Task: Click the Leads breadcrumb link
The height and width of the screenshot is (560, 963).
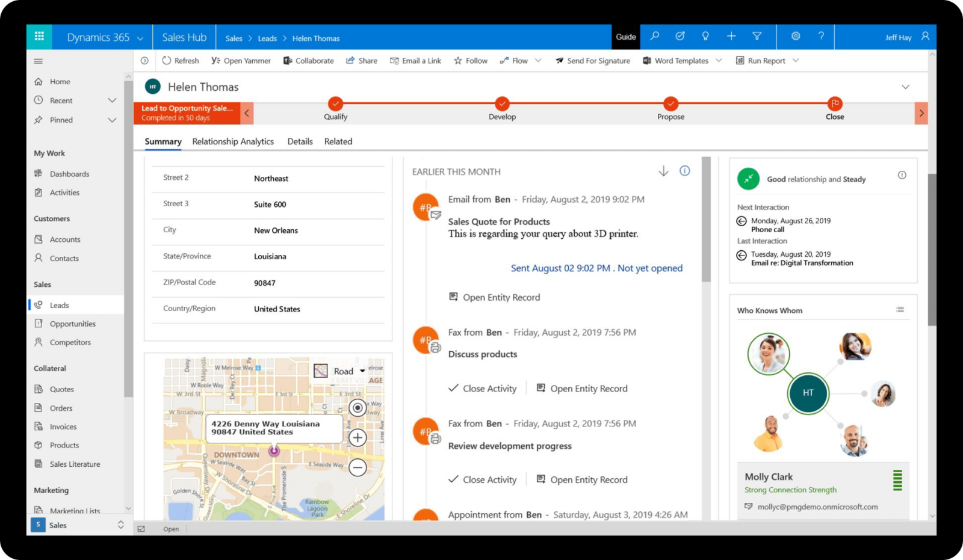Action: pos(267,38)
